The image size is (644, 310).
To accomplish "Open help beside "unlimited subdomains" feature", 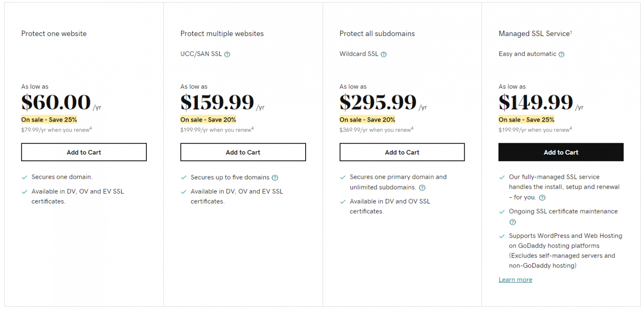I will [x=423, y=187].
